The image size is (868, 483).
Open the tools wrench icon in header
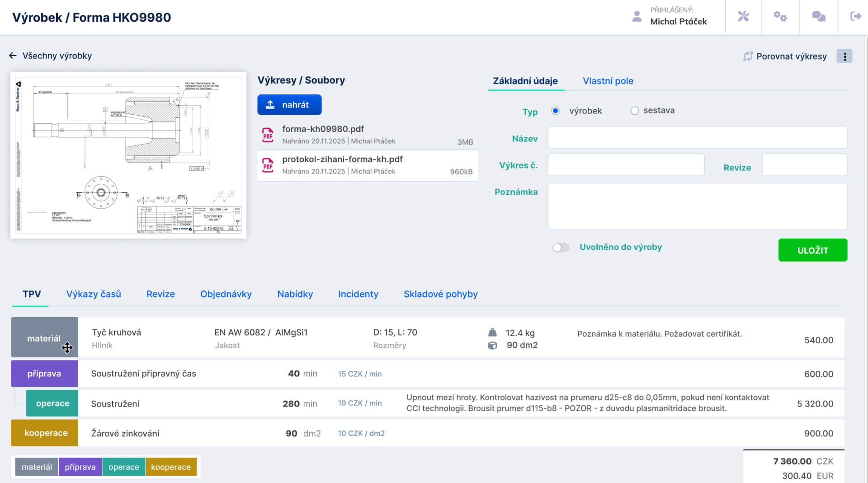743,17
